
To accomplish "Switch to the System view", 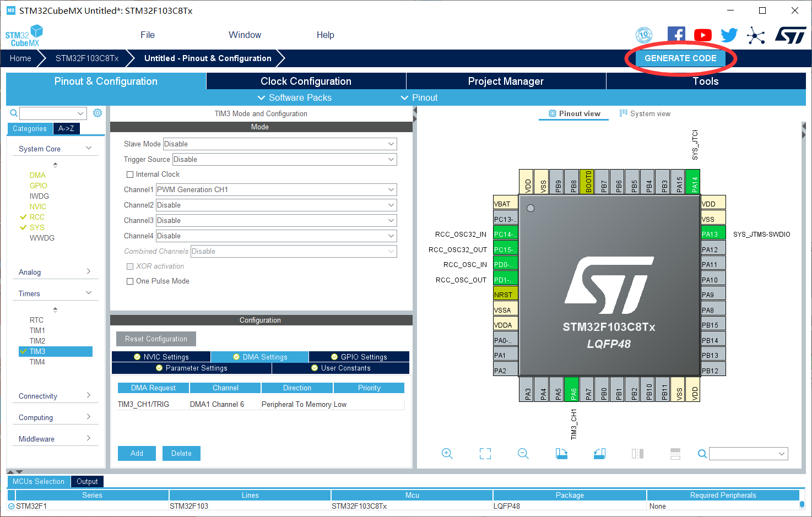I will pyautogui.click(x=645, y=113).
